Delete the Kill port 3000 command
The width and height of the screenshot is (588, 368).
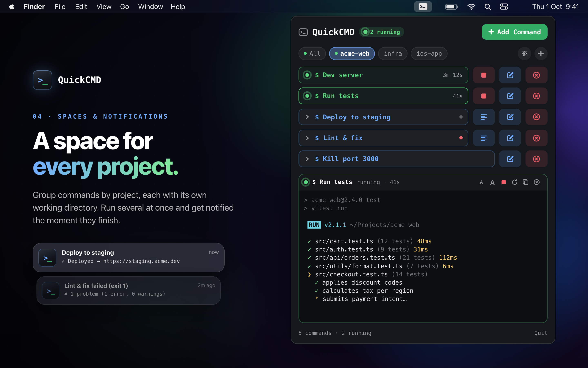click(x=537, y=159)
